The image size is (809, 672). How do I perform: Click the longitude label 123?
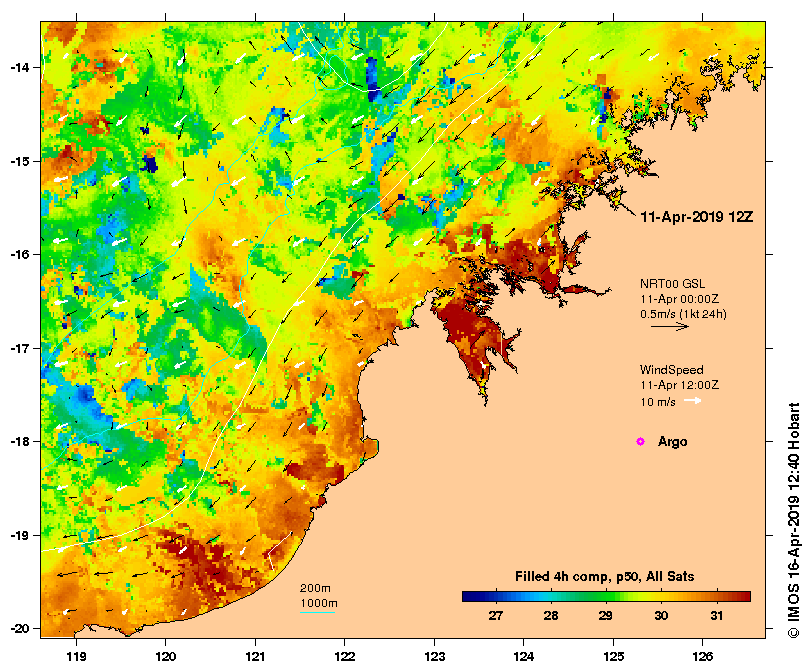pyautogui.click(x=434, y=657)
